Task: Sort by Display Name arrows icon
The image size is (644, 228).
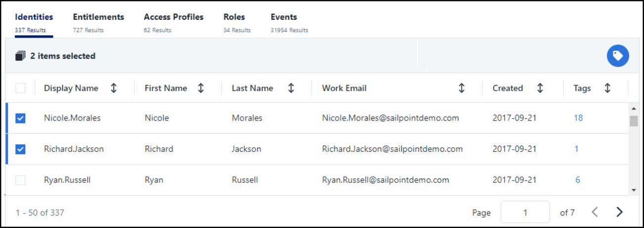Action: [x=114, y=88]
